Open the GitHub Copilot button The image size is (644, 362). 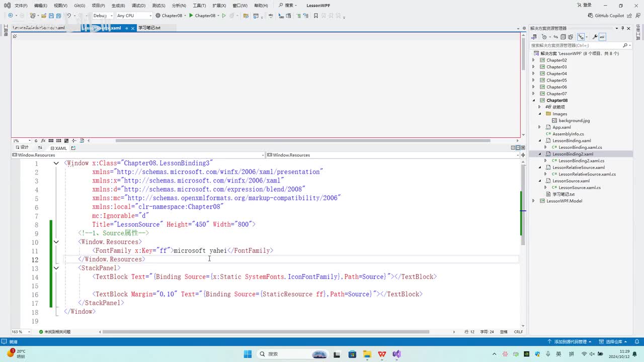click(606, 16)
